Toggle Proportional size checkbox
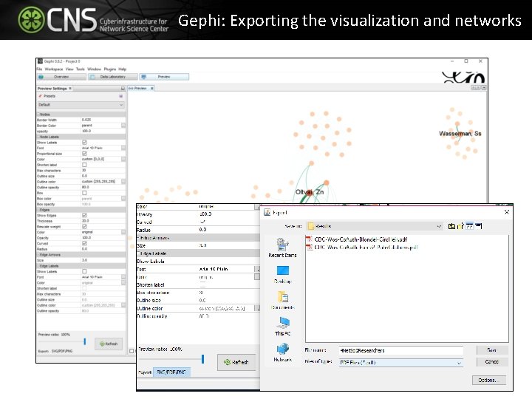532x399 pixels. pos(84,154)
